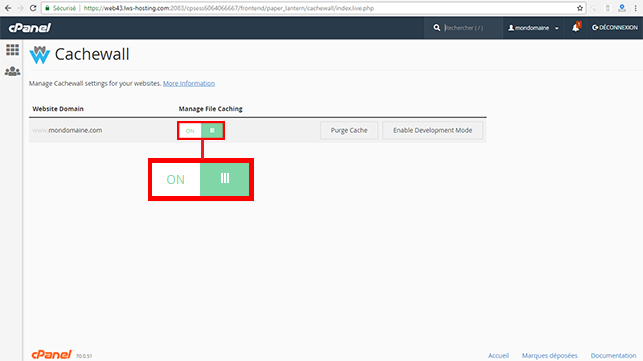
Task: Click the notifications bell icon
Action: click(x=576, y=27)
